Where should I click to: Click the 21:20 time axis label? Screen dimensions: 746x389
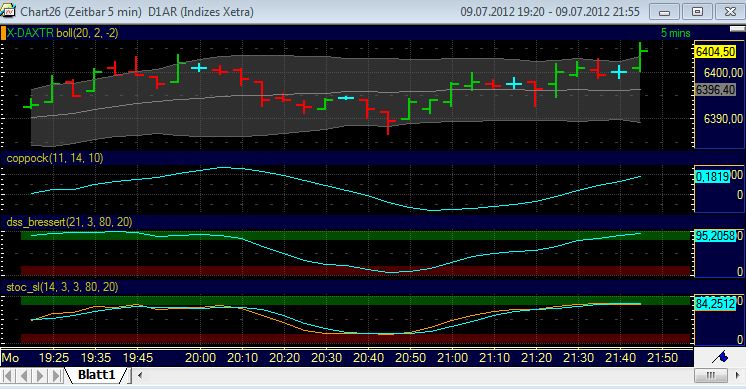coord(536,358)
